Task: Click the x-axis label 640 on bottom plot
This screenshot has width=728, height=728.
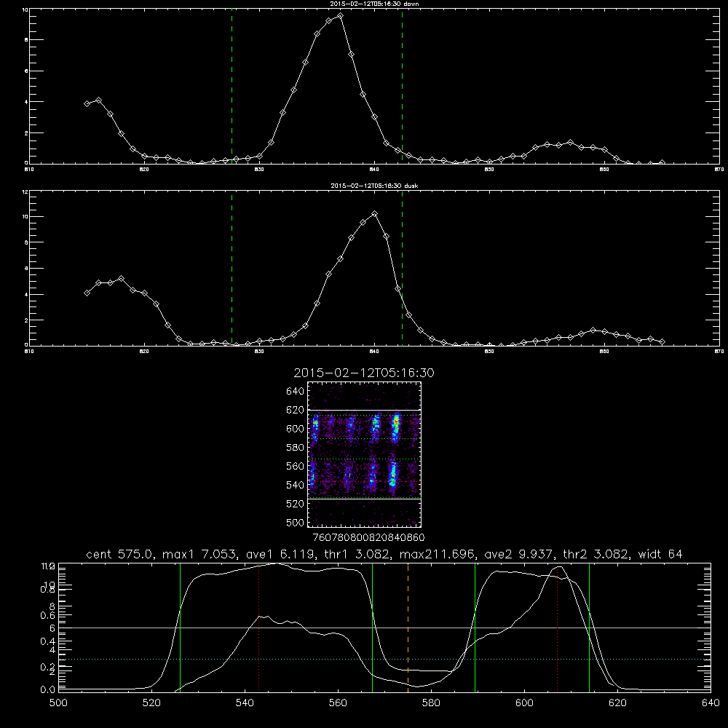Action: click(x=711, y=703)
